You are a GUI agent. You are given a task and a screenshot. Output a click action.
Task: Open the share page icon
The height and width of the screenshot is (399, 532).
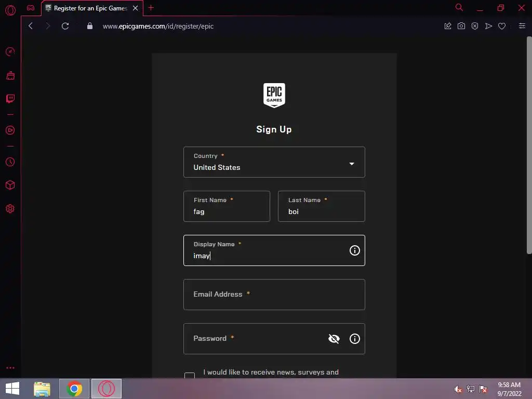pos(448,26)
